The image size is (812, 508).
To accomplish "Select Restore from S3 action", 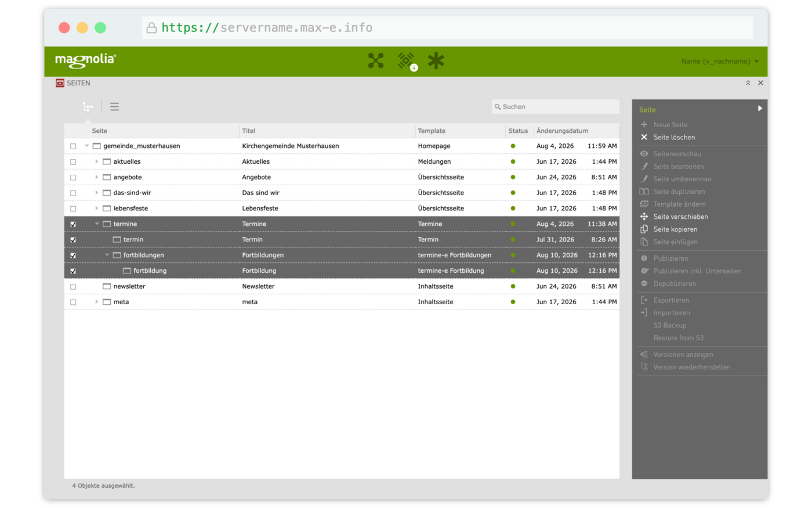I will (678, 338).
